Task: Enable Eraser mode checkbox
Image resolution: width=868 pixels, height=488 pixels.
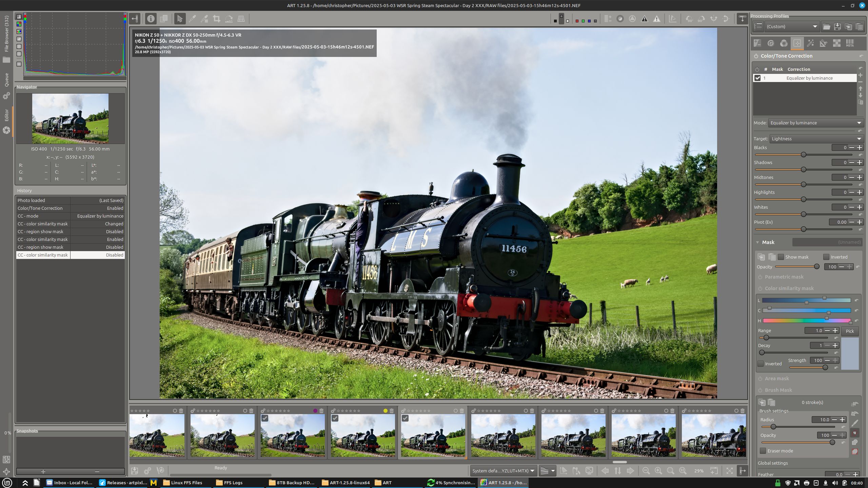Action: (x=763, y=451)
